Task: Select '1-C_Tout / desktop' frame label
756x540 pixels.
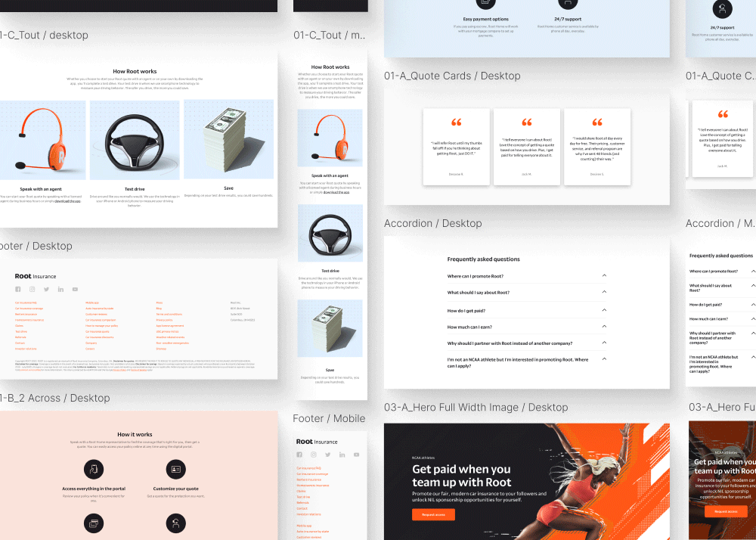Action: [x=44, y=36]
